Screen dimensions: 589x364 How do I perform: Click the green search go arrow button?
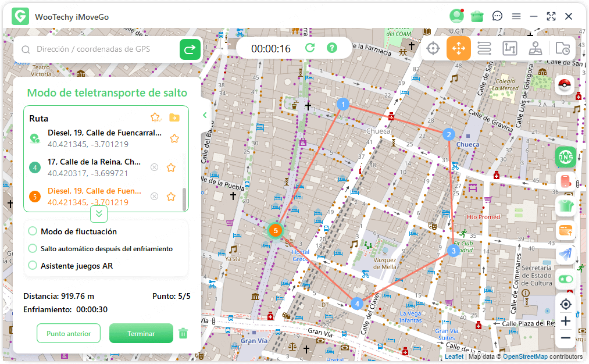click(x=190, y=49)
